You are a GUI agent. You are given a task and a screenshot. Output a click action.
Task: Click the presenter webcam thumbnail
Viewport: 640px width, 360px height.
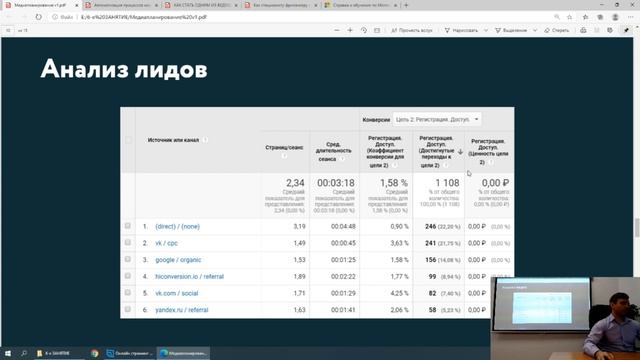565,318
